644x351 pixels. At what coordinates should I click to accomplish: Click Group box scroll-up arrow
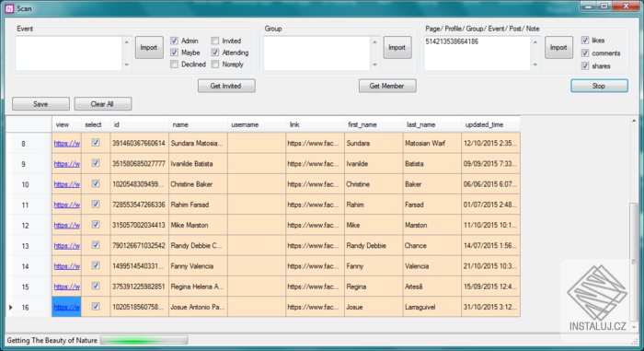(x=374, y=42)
